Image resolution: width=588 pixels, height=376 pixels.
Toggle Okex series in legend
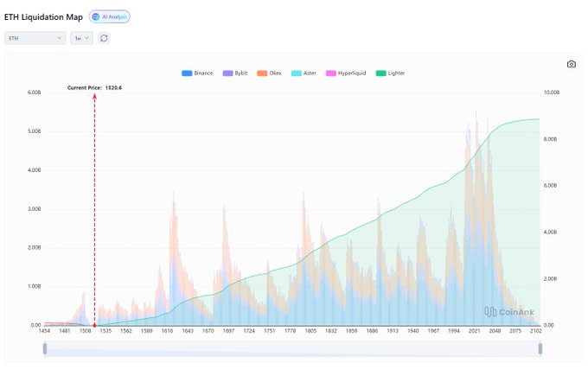(269, 73)
